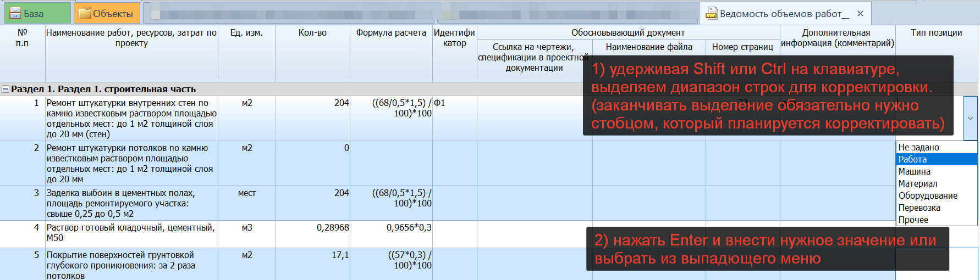The image size is (980, 280).
Task: Click the Кол-во column header
Action: point(312,53)
